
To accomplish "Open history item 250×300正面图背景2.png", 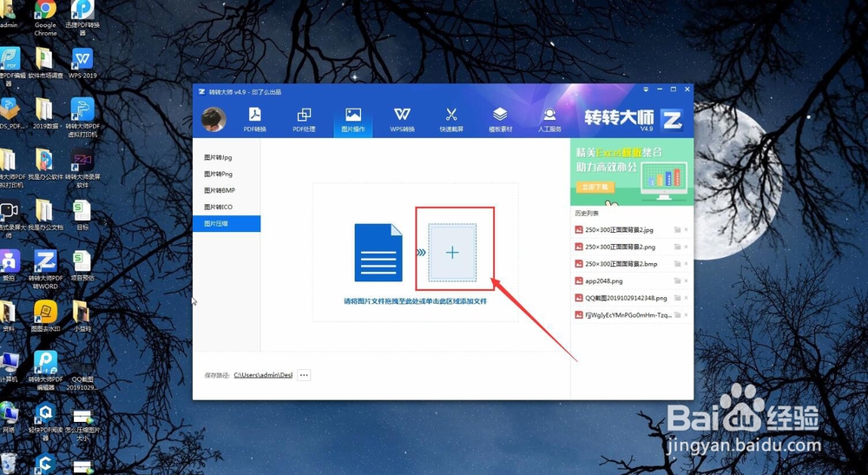I will click(620, 247).
